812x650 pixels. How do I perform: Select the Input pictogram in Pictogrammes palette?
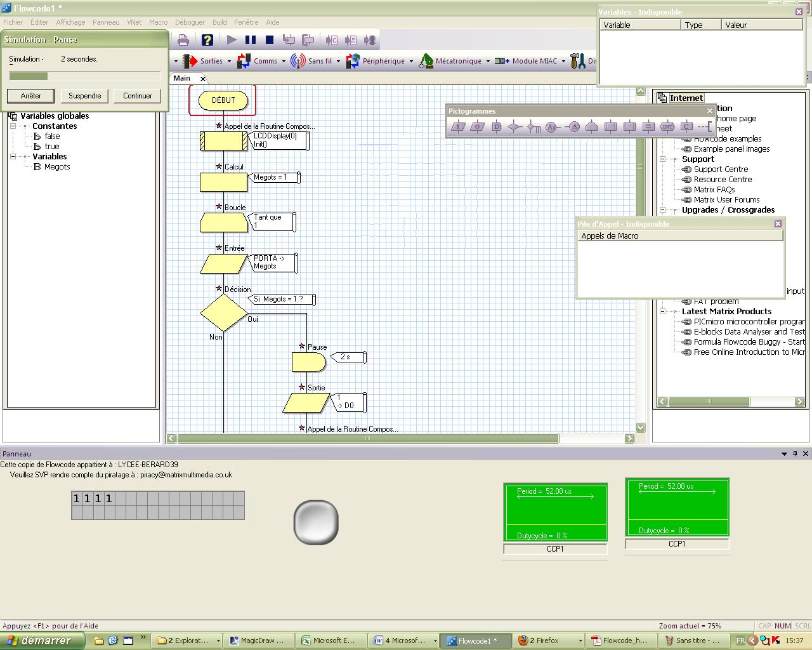458,126
